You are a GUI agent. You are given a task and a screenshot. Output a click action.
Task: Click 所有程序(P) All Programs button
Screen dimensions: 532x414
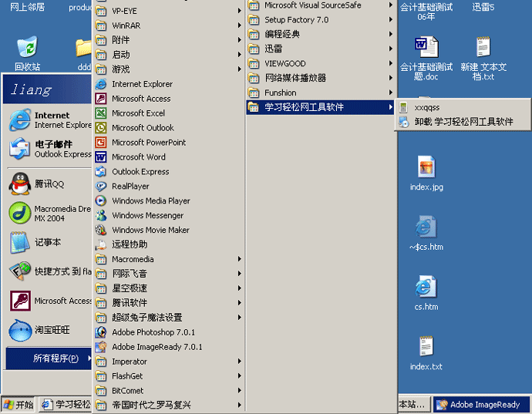(49, 358)
